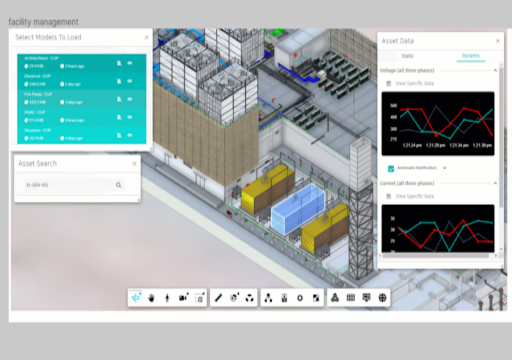
Task: Click the search magnifier in Asset Search
Action: coord(118,185)
